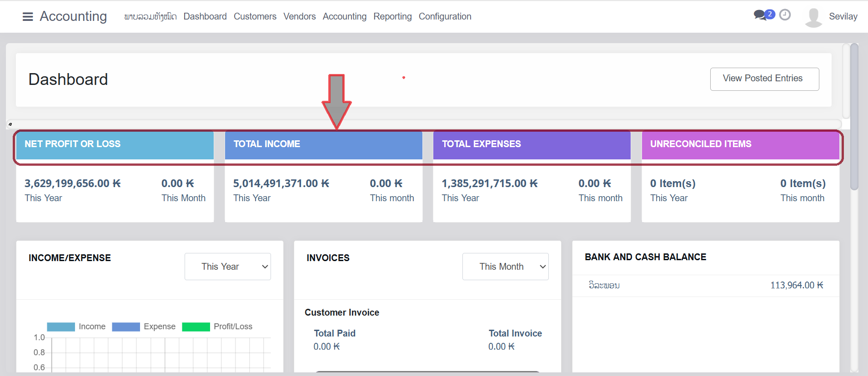Toggle the Expense legend in chart
The width and height of the screenshot is (868, 376).
pyautogui.click(x=126, y=327)
